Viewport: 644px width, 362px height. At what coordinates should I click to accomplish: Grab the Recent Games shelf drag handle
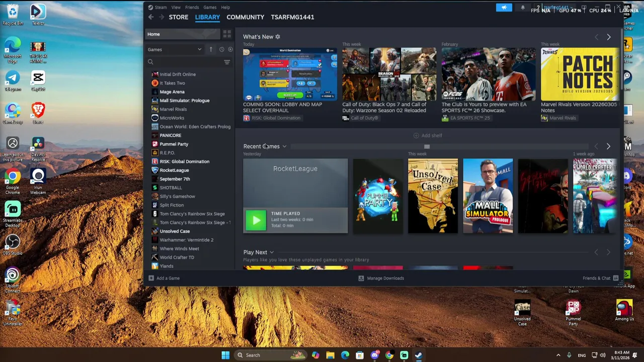[x=427, y=146]
